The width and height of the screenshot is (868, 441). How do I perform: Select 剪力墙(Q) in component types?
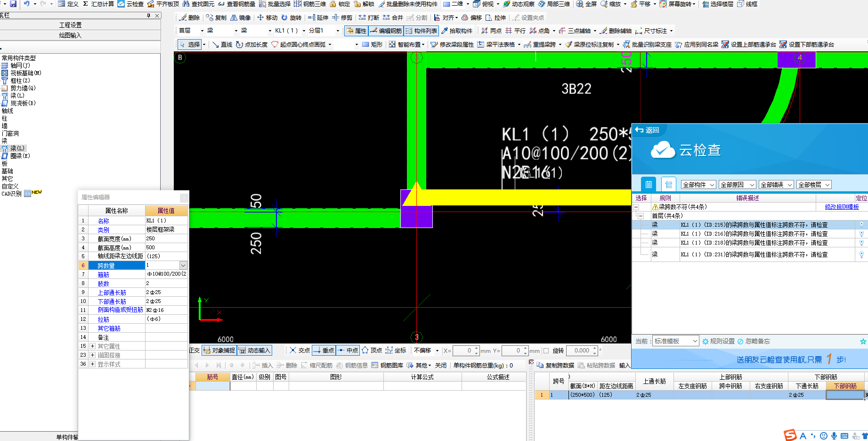pos(19,88)
